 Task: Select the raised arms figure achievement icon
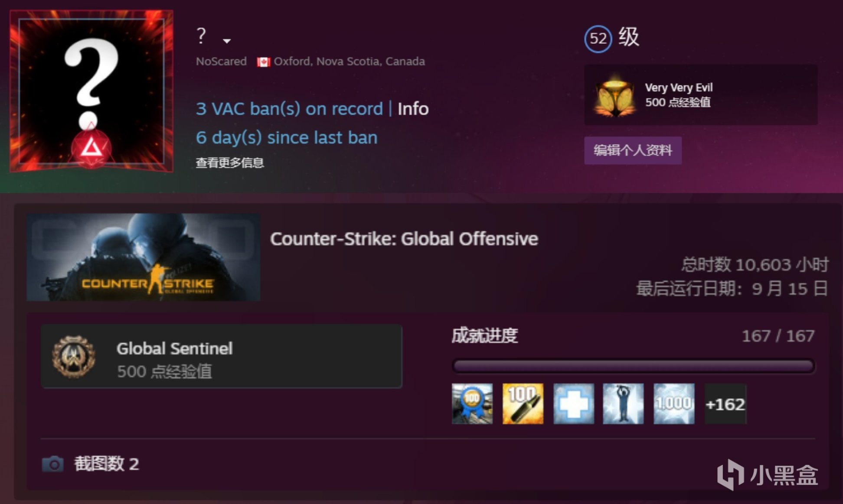623,404
